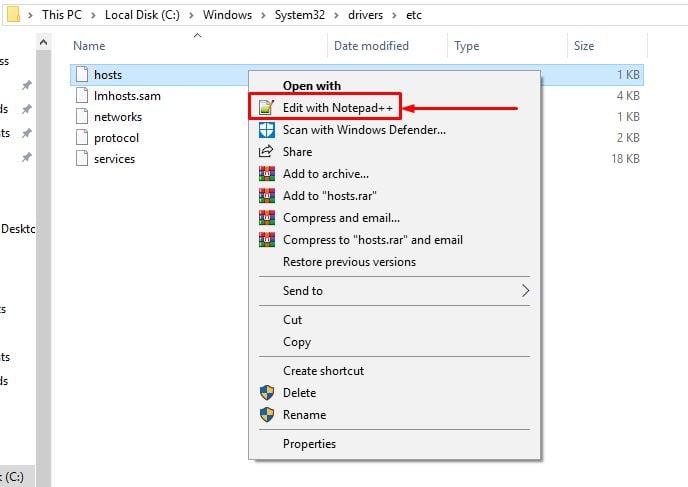Select the networks file
Viewport: 688px width, 487px height.
(x=118, y=117)
